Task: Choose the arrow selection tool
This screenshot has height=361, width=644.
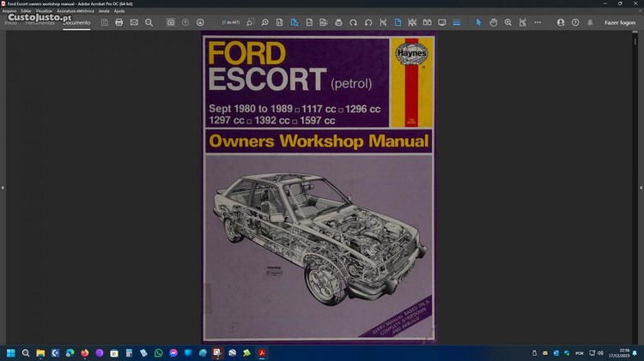Action: point(479,22)
